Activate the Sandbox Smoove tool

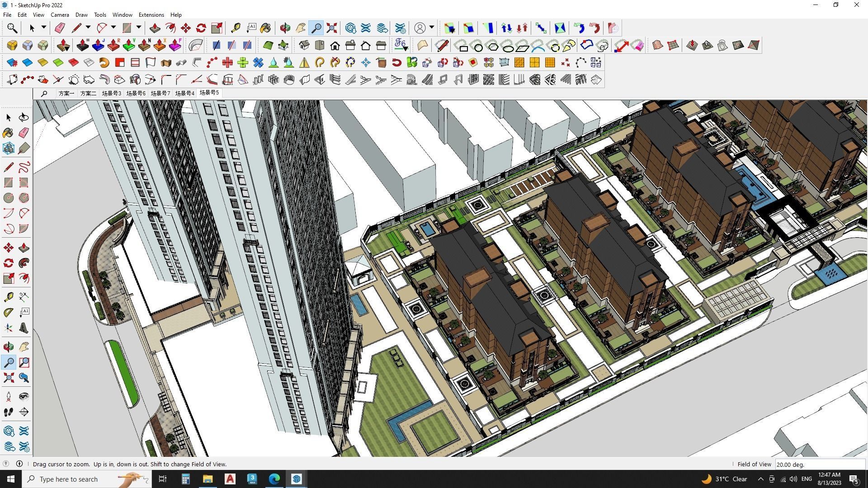pos(692,45)
